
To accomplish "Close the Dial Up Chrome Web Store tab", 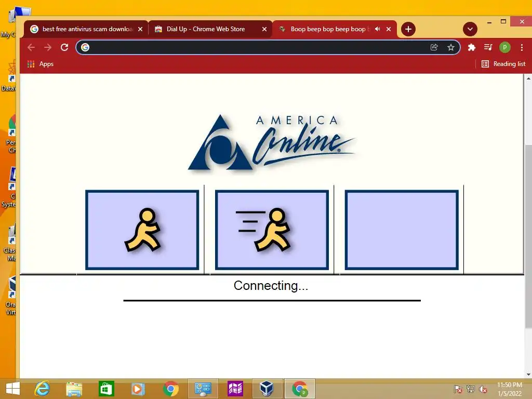I will click(264, 29).
